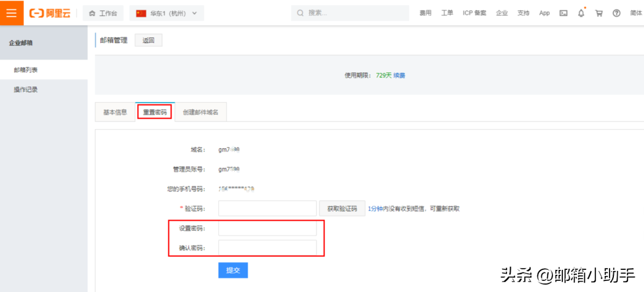Screen dimensions: 644x292
Task: Open the App menu item
Action: tap(544, 13)
